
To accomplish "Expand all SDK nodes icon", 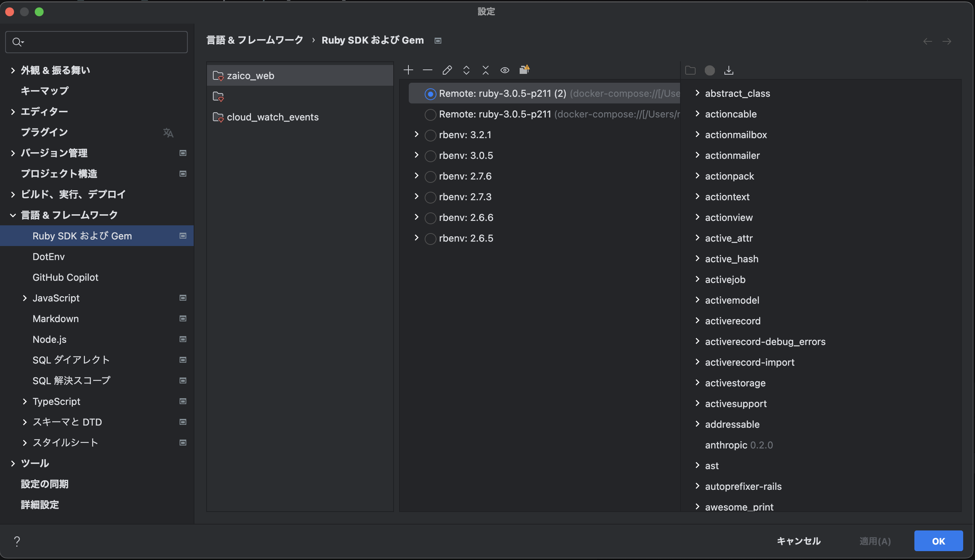I will pos(466,70).
